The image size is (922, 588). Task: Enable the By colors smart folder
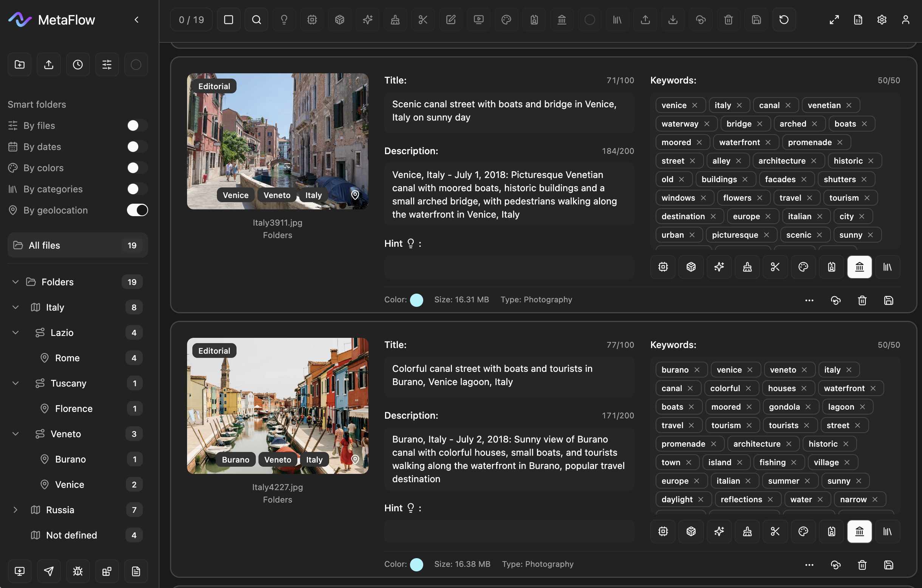tap(137, 168)
